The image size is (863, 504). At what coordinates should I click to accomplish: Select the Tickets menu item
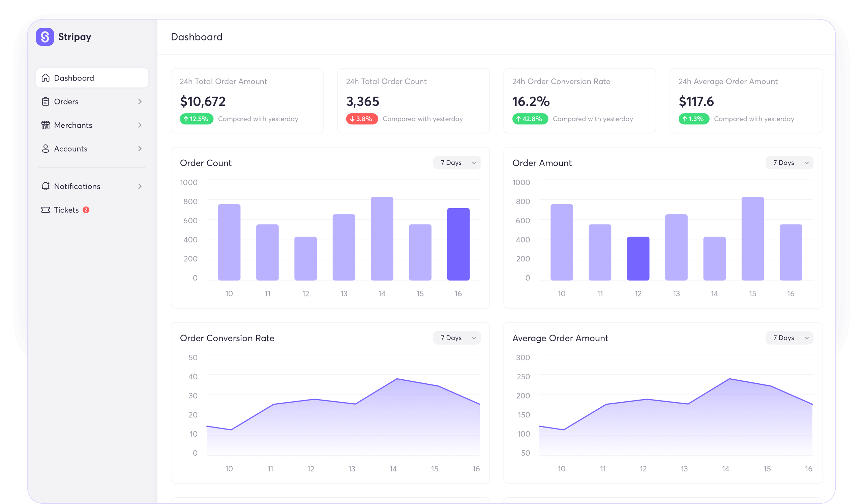pyautogui.click(x=66, y=210)
